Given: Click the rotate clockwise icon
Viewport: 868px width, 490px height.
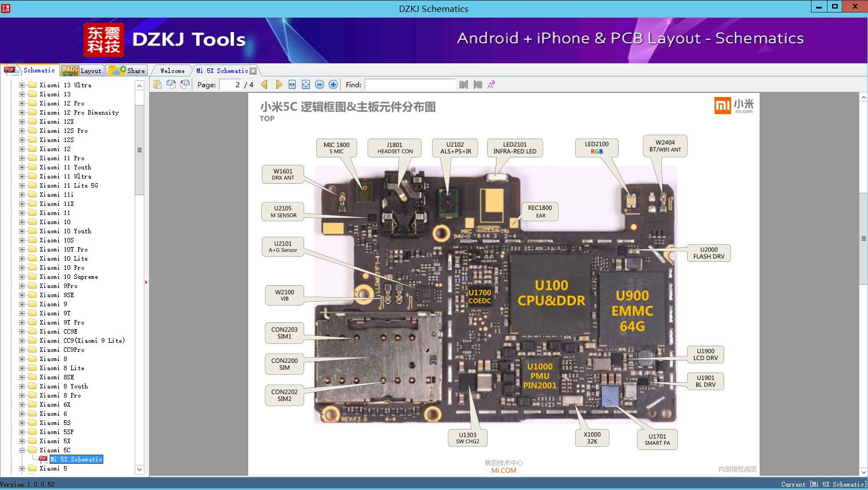Looking at the screenshot, I should (184, 84).
